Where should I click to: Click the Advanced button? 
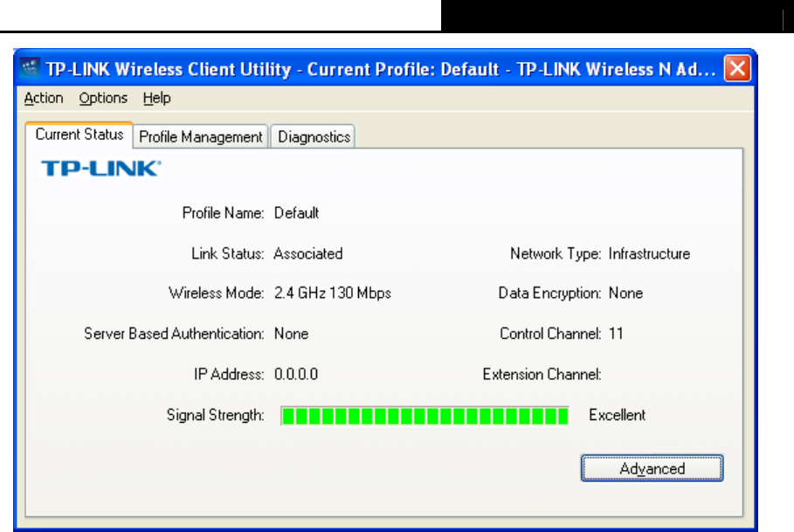[652, 468]
